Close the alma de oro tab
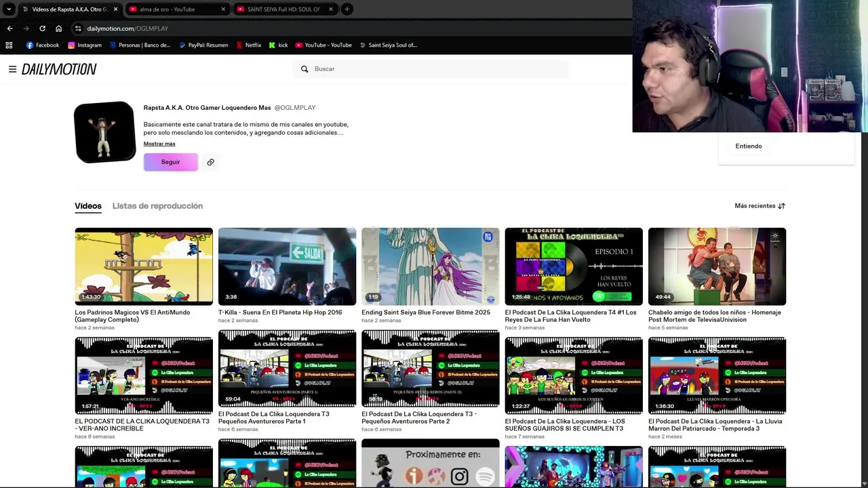Image resolution: width=868 pixels, height=488 pixels. 223,9
